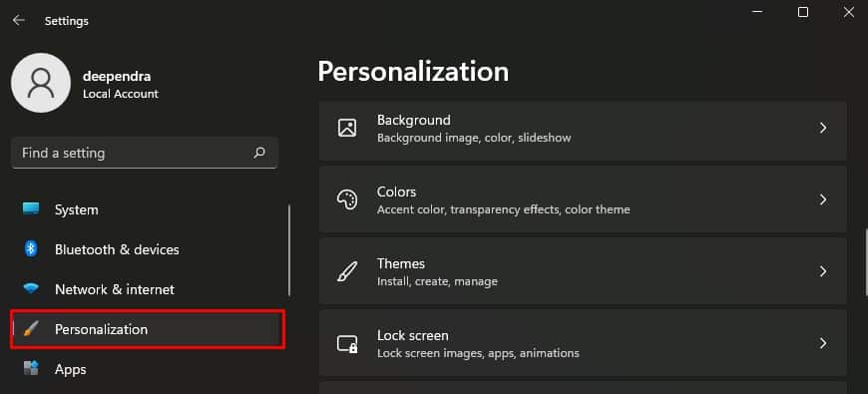The image size is (868, 394).
Task: Maximize the Settings window
Action: pyautogui.click(x=803, y=12)
